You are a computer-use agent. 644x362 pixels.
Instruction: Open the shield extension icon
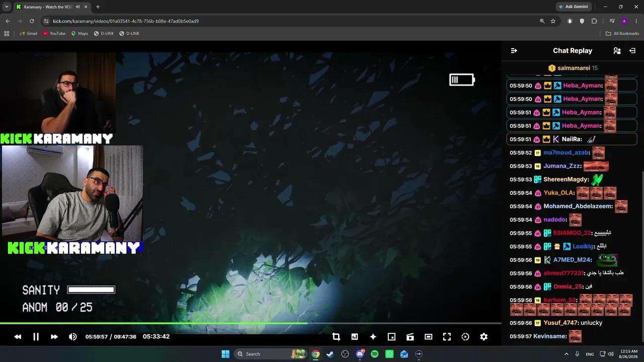582,21
